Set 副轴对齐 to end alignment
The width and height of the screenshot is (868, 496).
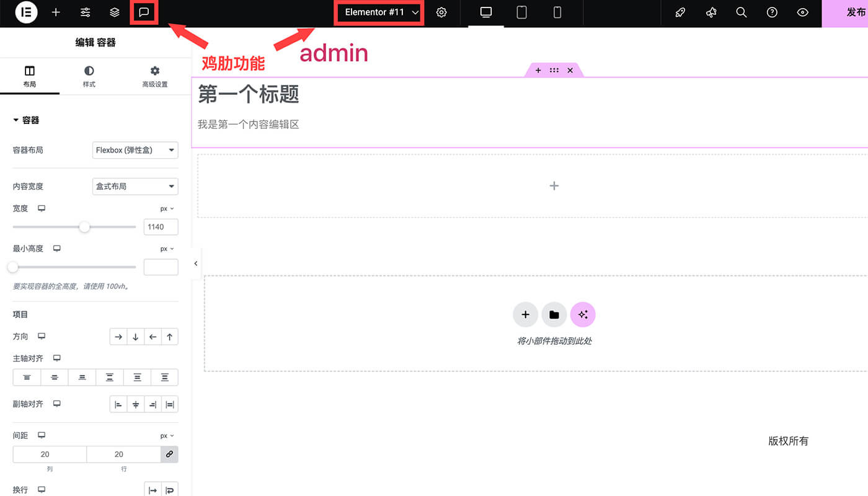point(153,404)
